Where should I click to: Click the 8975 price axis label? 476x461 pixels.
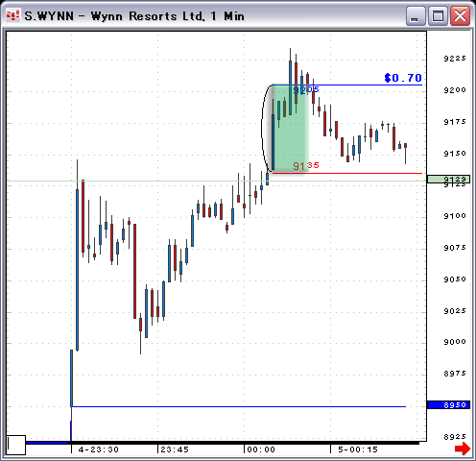point(455,374)
